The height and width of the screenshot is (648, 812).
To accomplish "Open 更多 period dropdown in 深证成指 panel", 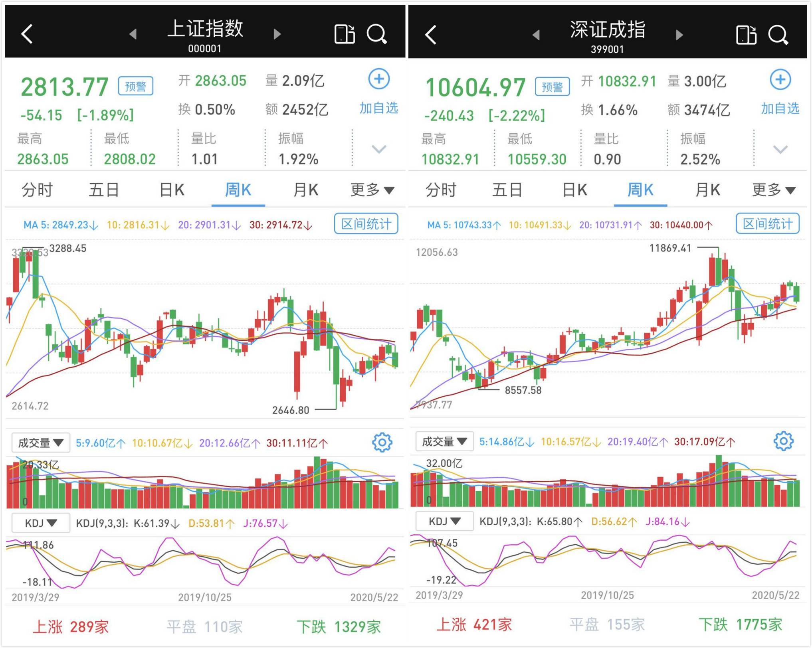I will [774, 190].
